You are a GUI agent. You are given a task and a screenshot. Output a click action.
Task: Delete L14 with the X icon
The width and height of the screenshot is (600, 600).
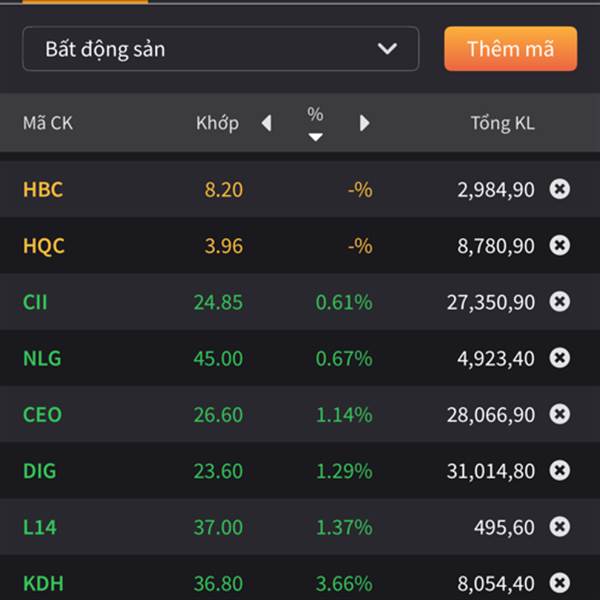click(559, 527)
